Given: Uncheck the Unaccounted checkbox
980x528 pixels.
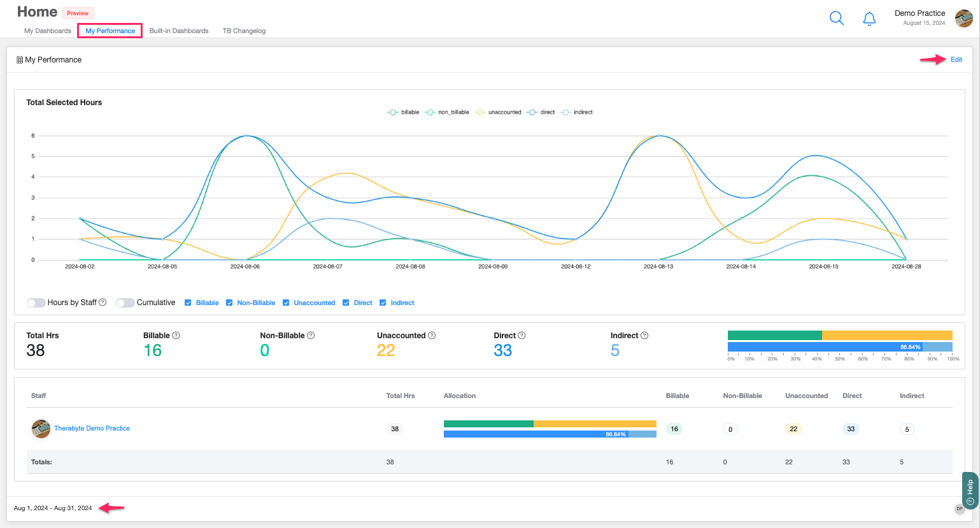Looking at the screenshot, I should [x=286, y=303].
